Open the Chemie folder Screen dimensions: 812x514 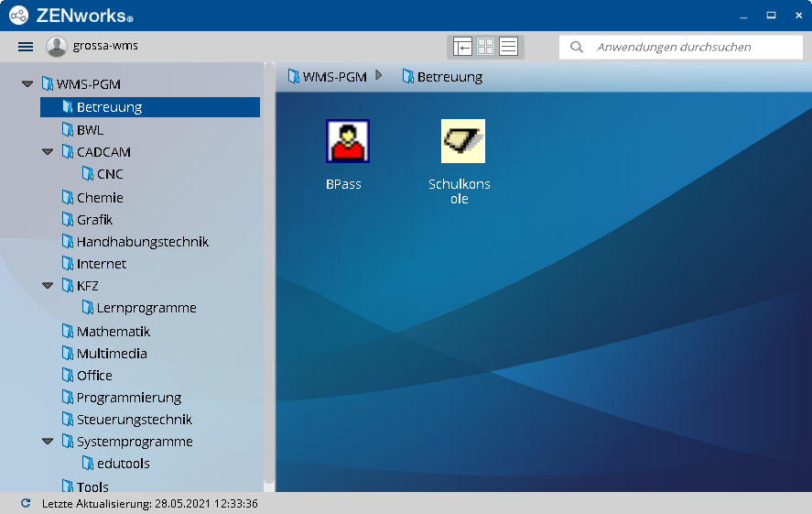click(92, 197)
